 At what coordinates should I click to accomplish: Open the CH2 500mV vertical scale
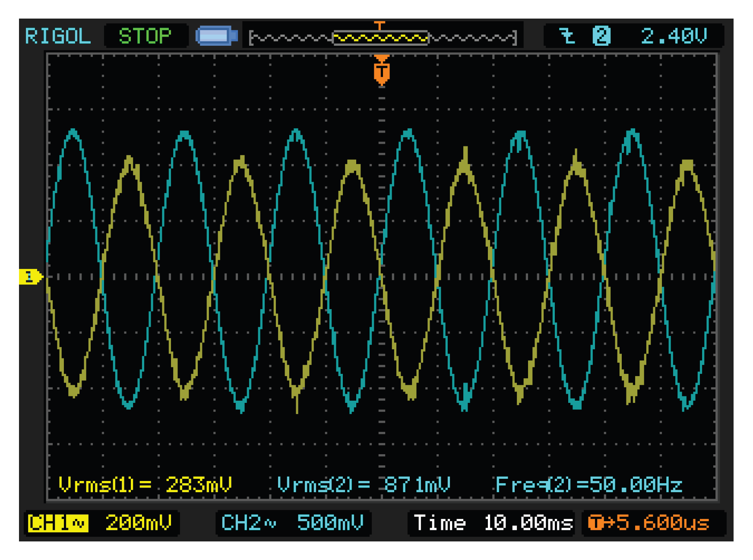pyautogui.click(x=330, y=523)
